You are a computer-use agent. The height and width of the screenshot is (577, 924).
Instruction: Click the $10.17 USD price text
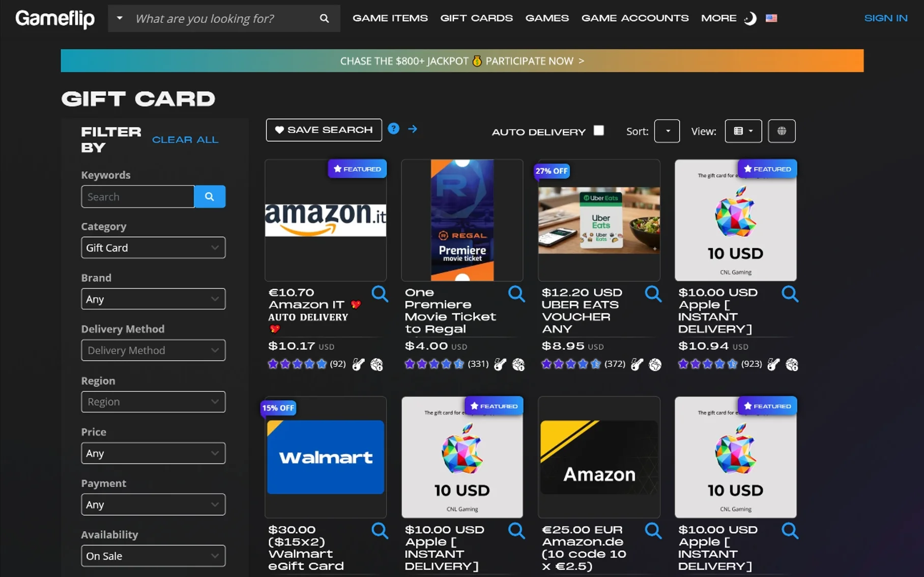[301, 346]
